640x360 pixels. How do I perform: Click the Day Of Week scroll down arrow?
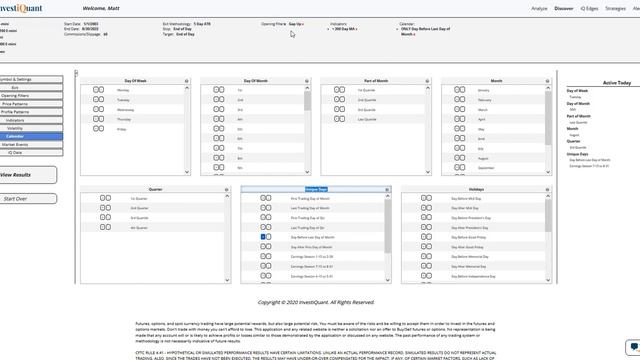coord(187,172)
